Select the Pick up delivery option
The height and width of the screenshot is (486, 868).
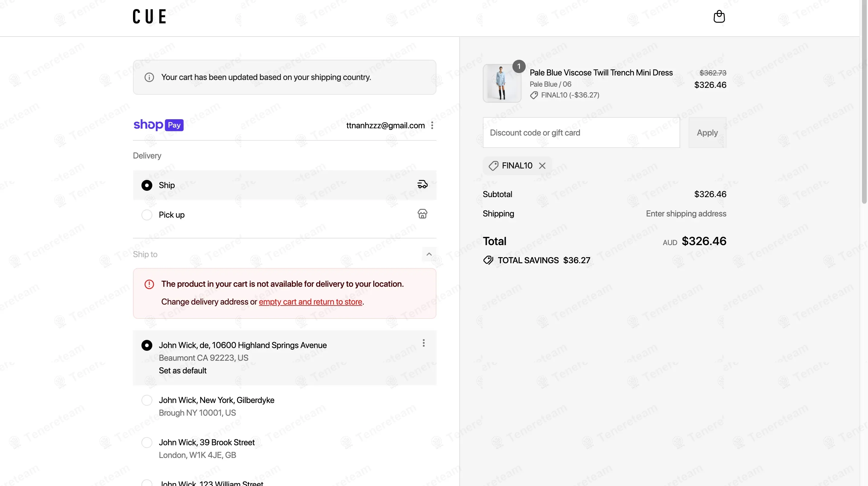pos(284,215)
